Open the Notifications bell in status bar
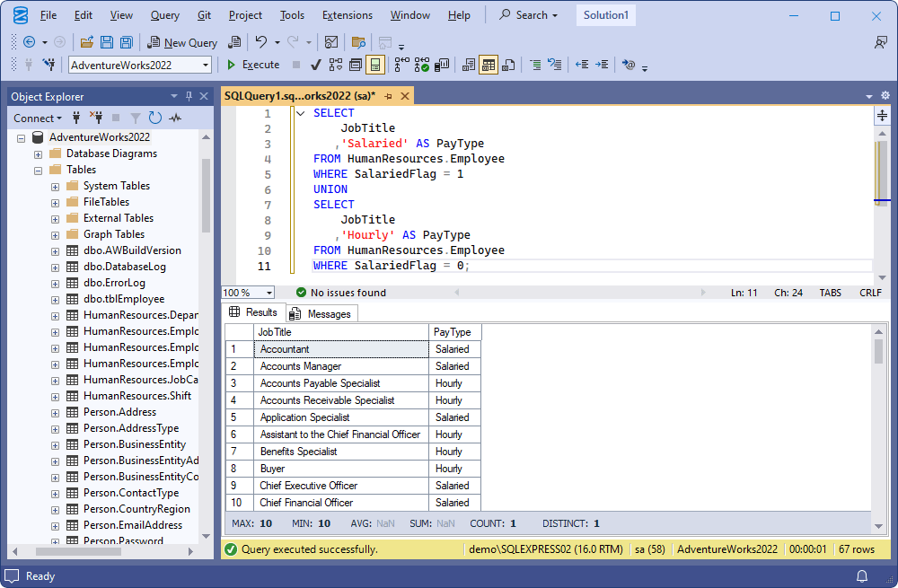898x588 pixels. tap(861, 576)
